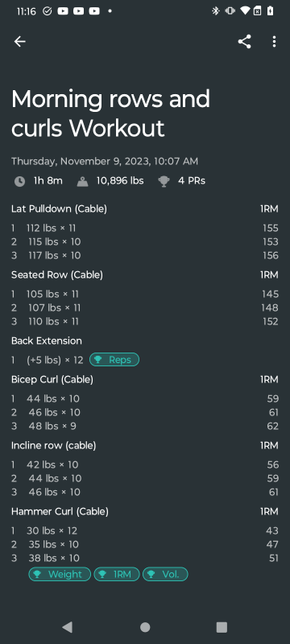Open the Lat Pulldown (Cable) exercise
290x644 pixels.
point(59,208)
